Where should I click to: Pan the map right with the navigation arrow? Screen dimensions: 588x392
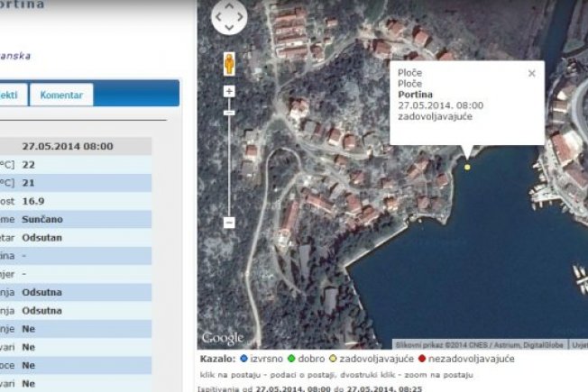click(241, 17)
